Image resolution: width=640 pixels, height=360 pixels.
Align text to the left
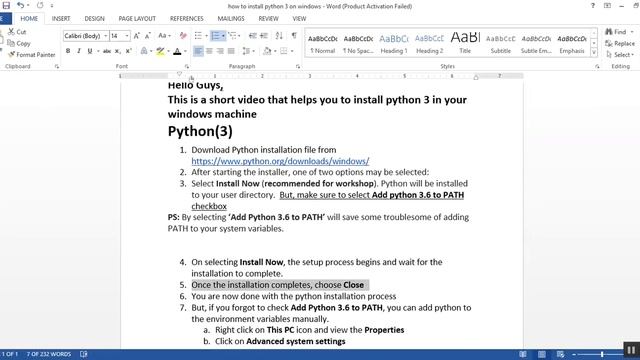click(x=198, y=51)
